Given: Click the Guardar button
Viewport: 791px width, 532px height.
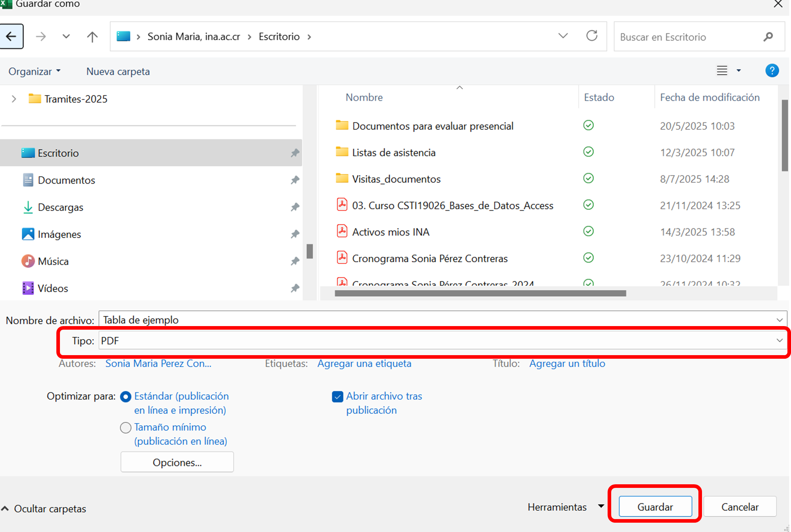Looking at the screenshot, I should pos(655,507).
